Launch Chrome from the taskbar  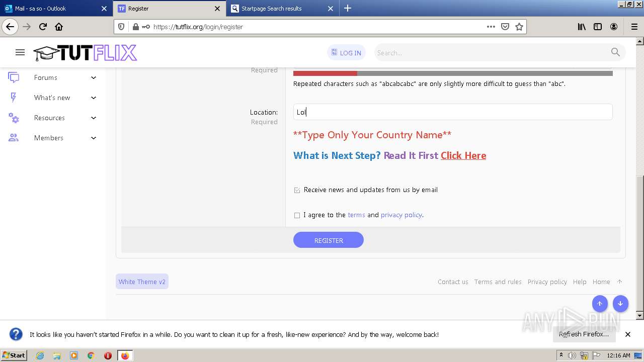tap(91, 355)
